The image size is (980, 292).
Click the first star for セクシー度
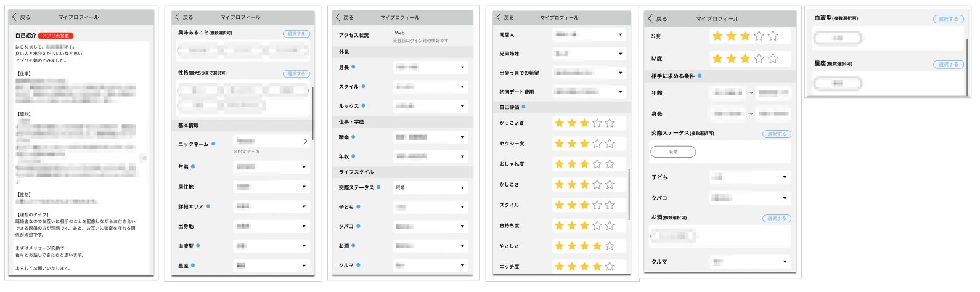pyautogui.click(x=559, y=144)
